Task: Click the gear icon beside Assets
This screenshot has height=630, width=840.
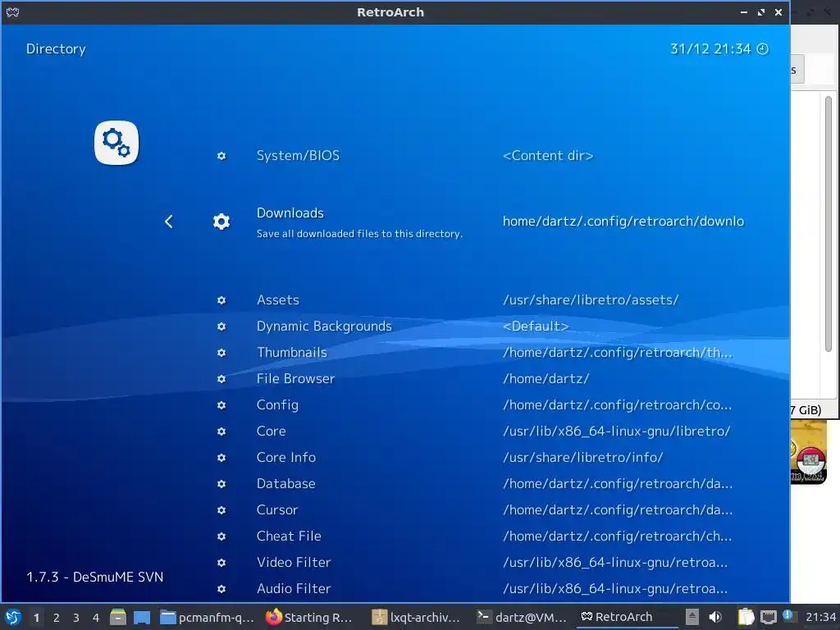Action: tap(221, 300)
